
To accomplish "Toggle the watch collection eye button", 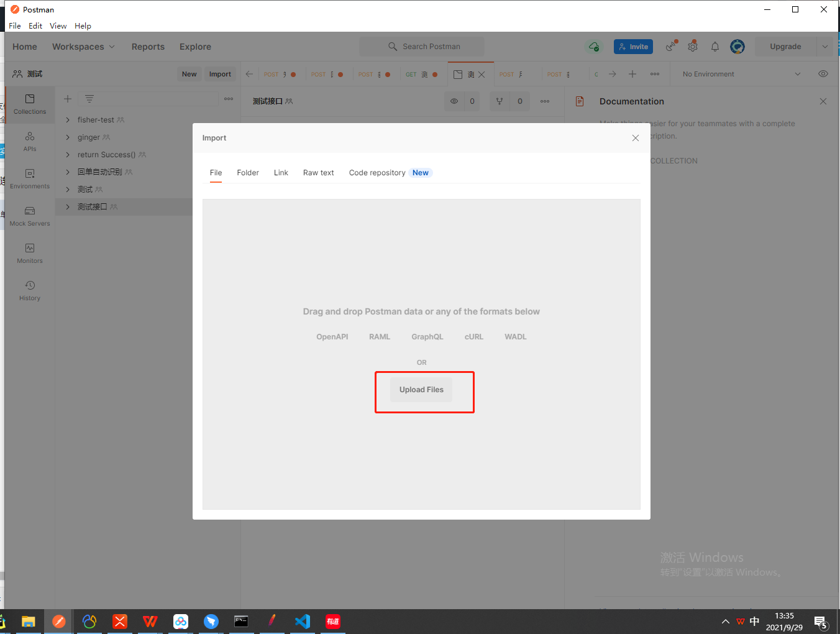I will coord(454,101).
